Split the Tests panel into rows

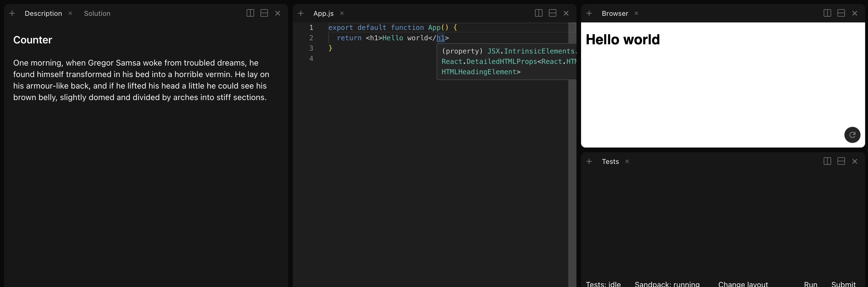(x=841, y=161)
